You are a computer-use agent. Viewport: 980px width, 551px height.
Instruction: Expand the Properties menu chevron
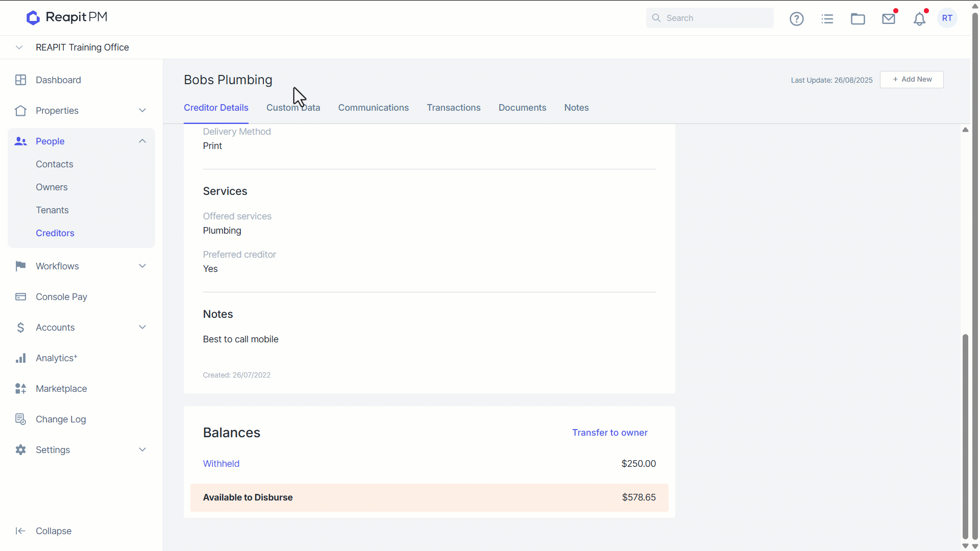click(142, 111)
